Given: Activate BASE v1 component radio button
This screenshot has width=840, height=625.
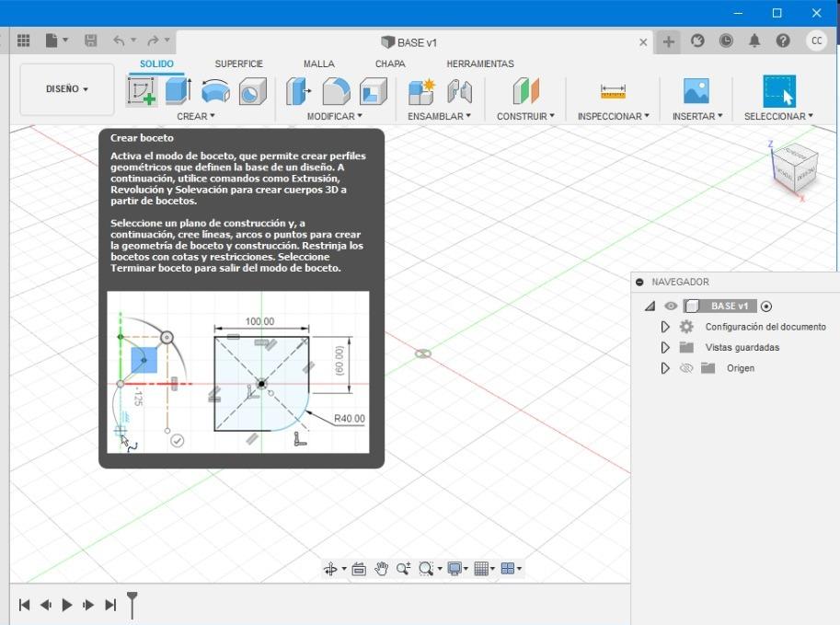Looking at the screenshot, I should [767, 307].
